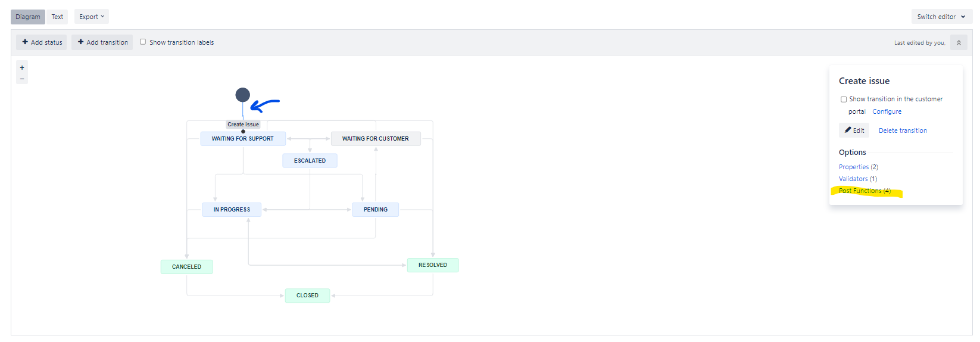Click the Edit pencil button
The height and width of the screenshot is (342, 980).
pos(854,130)
